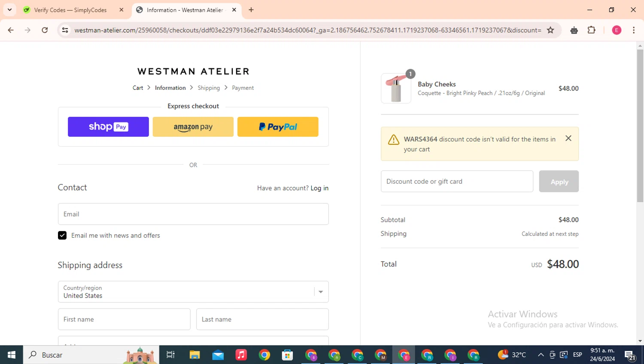
Task: Open Task View in the taskbar
Action: pyautogui.click(x=170, y=355)
